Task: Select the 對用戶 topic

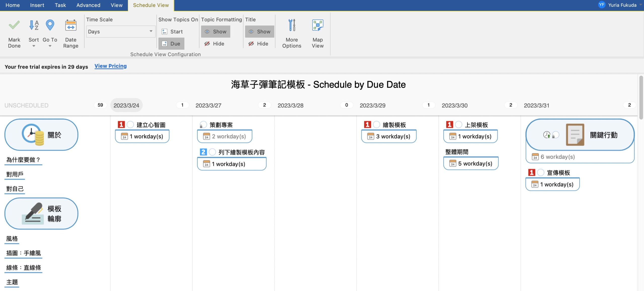Action: [15, 174]
